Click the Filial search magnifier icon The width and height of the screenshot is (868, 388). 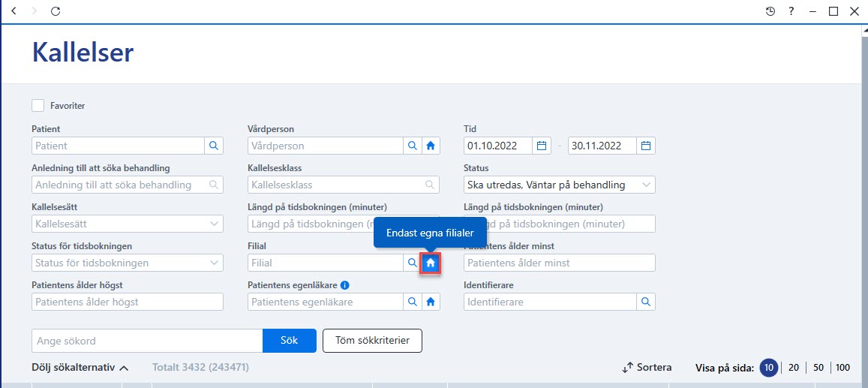[412, 263]
